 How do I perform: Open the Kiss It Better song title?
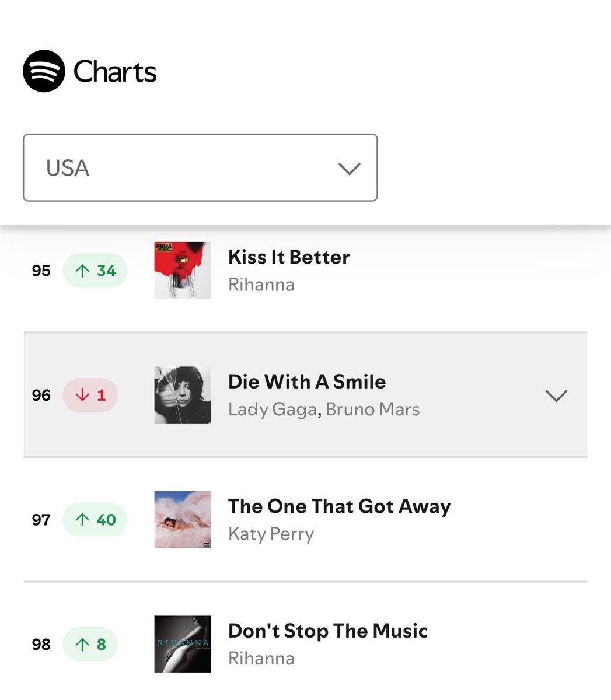click(x=289, y=257)
